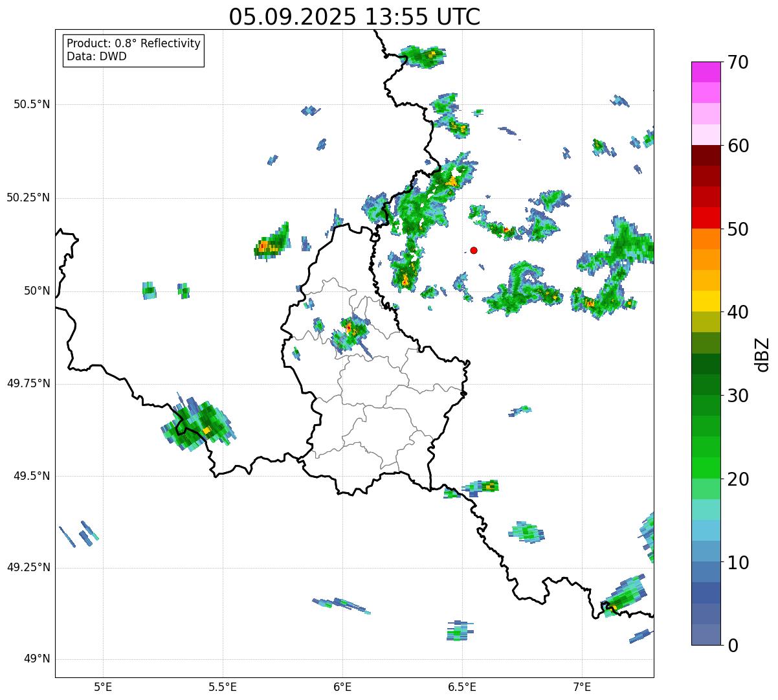Screen dimensions: 778x700
Task: Click the 5.5°E longitude label
Action: [x=223, y=688]
